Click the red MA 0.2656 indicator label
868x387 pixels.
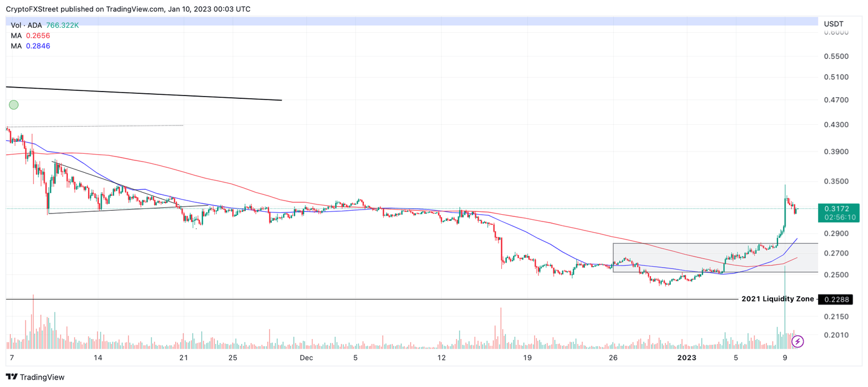click(x=30, y=36)
